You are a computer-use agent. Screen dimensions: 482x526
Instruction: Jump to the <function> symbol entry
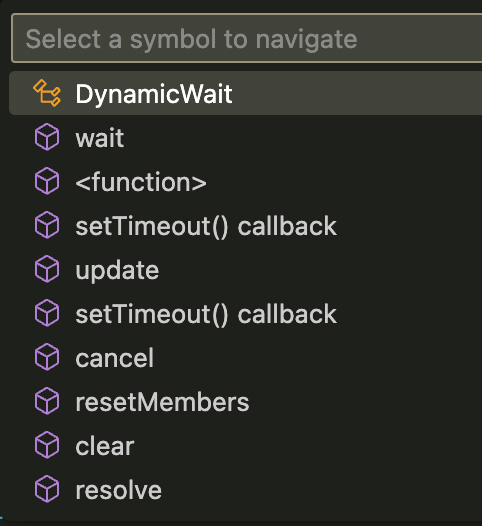[246, 181]
